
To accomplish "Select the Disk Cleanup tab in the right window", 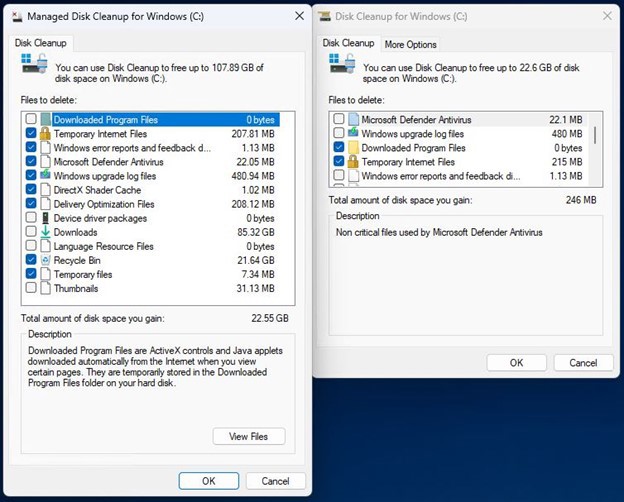I will pos(348,44).
